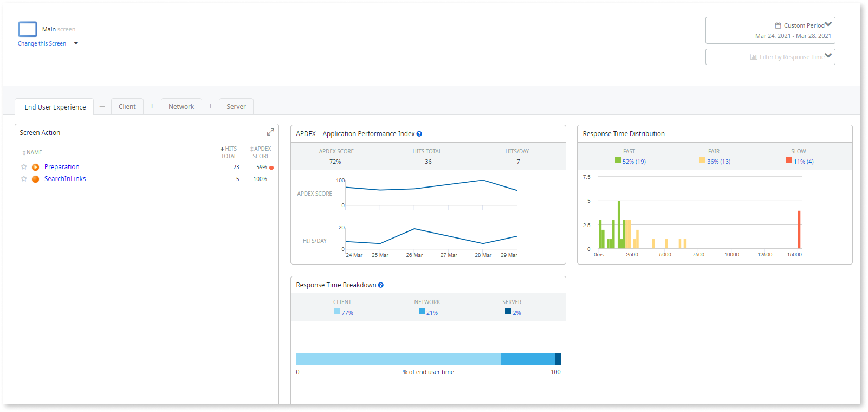The width and height of the screenshot is (868, 412).
Task: Open APDEX help info icon
Action: [x=419, y=134]
